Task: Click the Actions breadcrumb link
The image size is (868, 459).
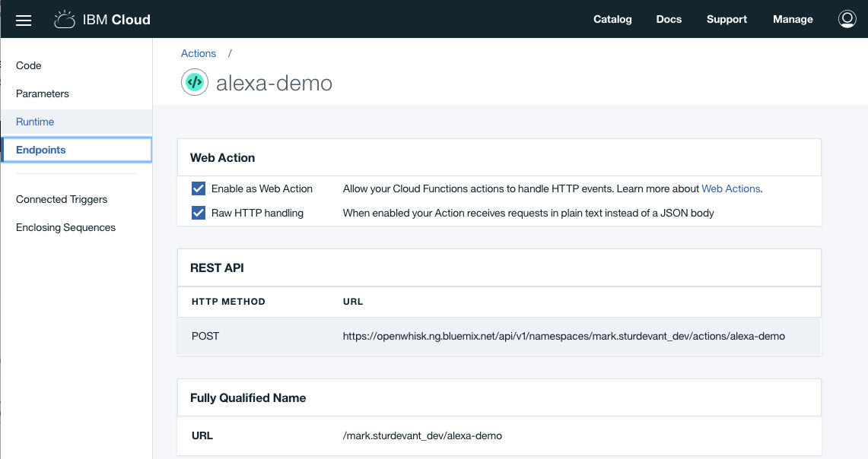Action: (199, 53)
